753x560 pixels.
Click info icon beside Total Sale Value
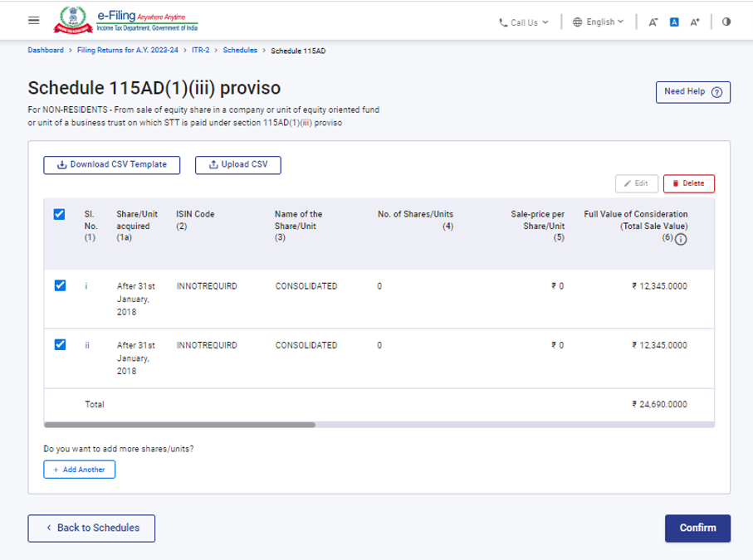tap(681, 239)
